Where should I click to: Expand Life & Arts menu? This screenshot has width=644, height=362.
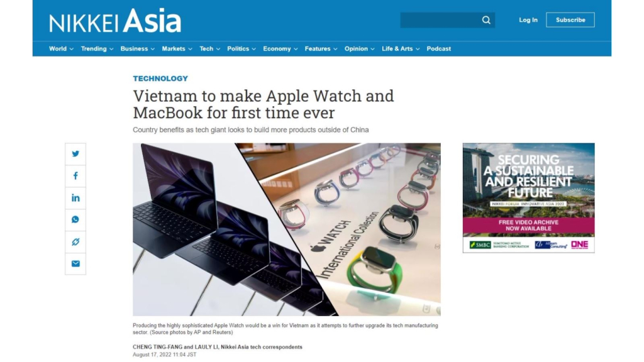coord(401,49)
